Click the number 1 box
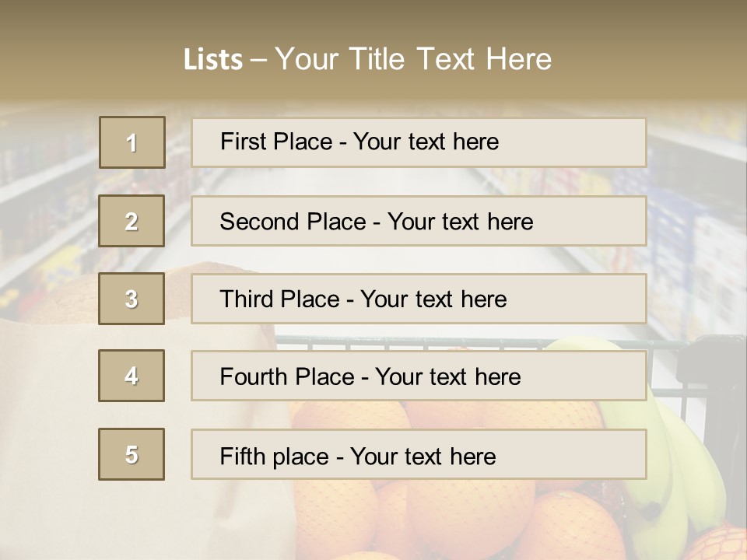This screenshot has width=747, height=560. tap(132, 142)
